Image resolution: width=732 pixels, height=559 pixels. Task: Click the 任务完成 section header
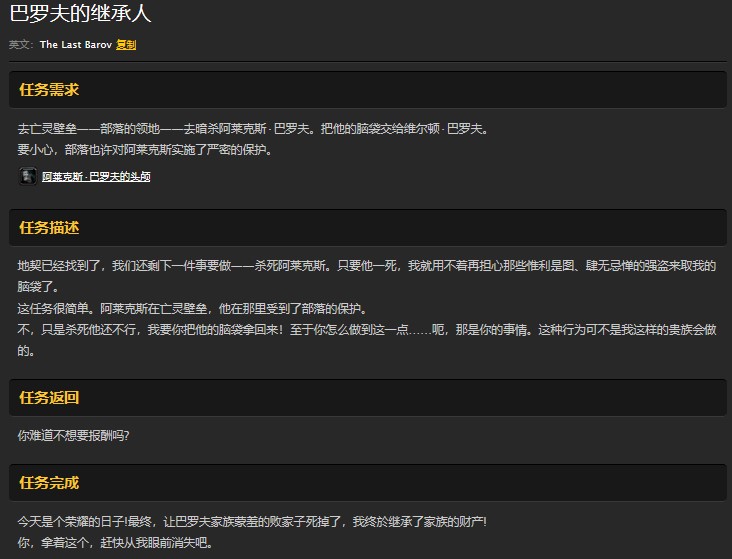point(49,483)
